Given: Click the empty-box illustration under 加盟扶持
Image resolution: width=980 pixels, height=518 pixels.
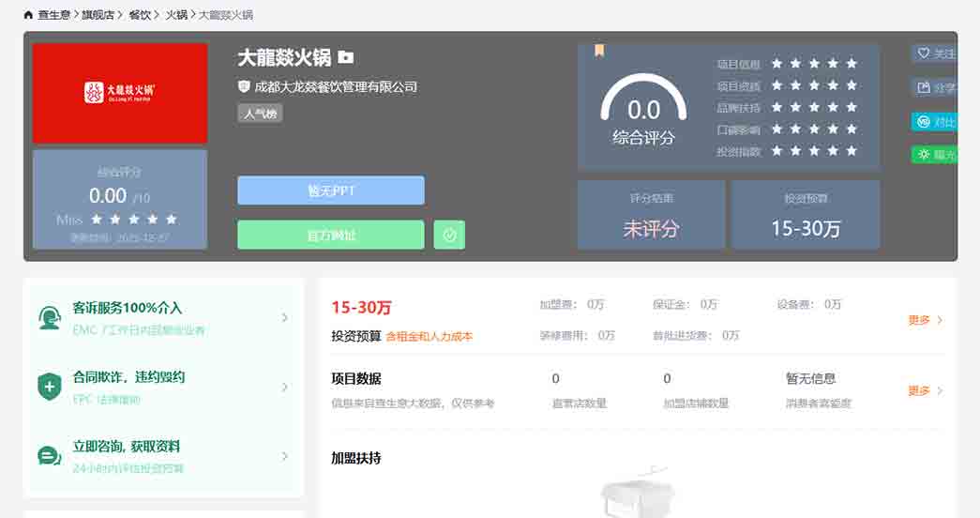Looking at the screenshot, I should [639, 491].
